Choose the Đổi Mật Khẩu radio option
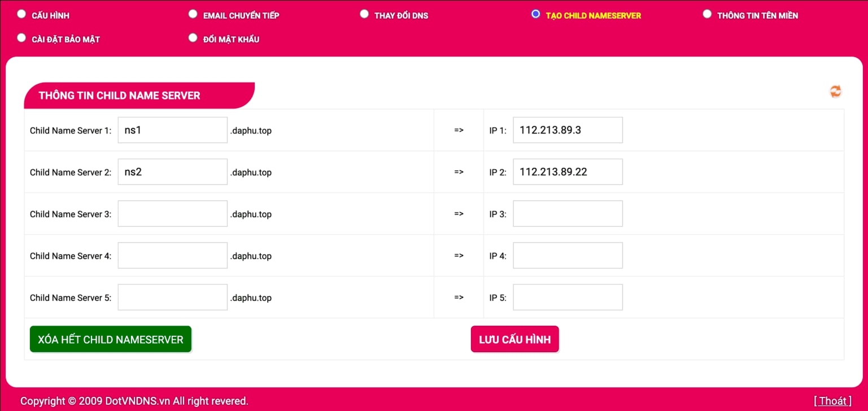 click(x=193, y=38)
